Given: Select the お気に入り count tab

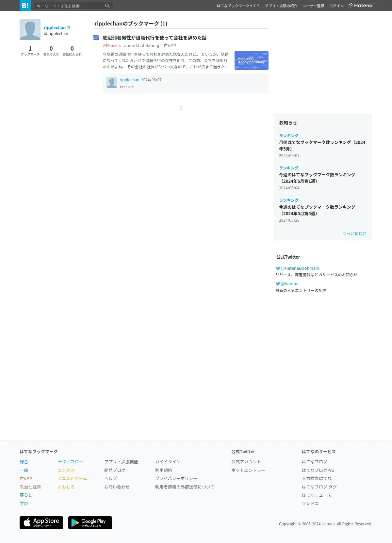Looking at the screenshot, I should 51,51.
